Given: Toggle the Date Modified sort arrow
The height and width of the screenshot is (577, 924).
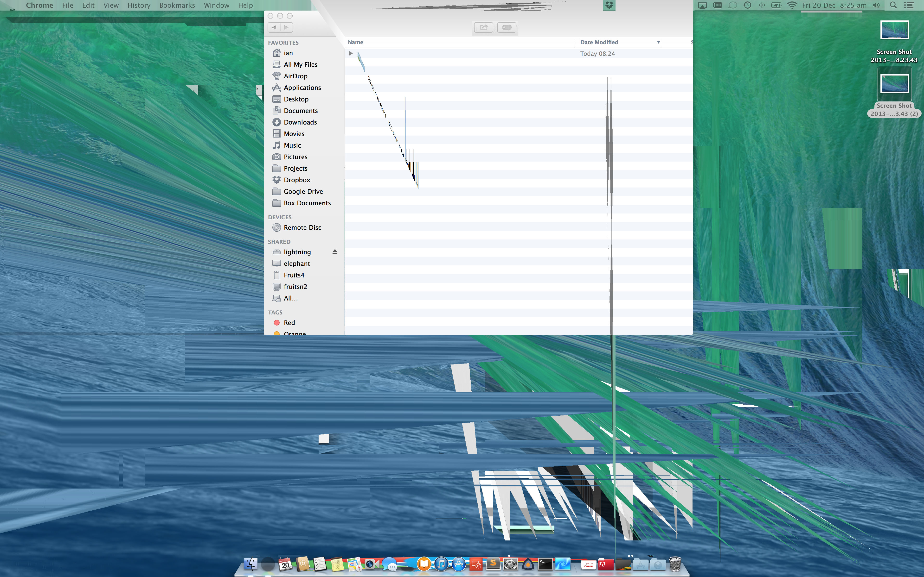Looking at the screenshot, I should 658,42.
